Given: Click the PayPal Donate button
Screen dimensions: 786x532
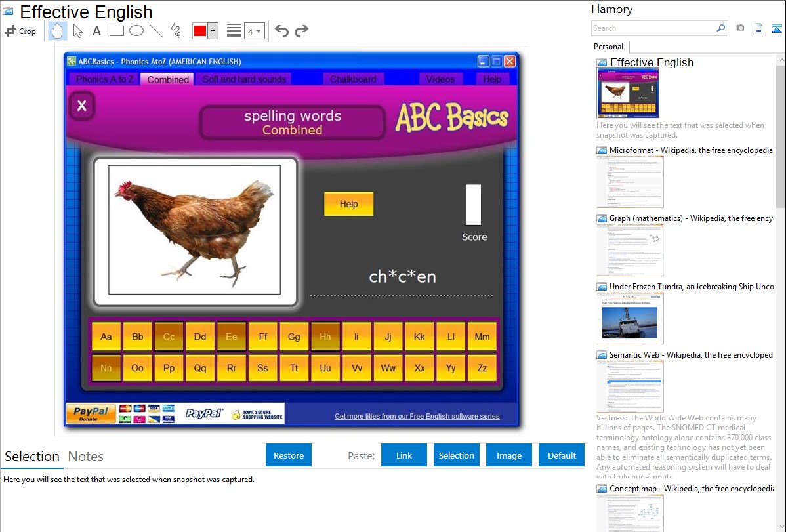Looking at the screenshot, I should point(91,414).
